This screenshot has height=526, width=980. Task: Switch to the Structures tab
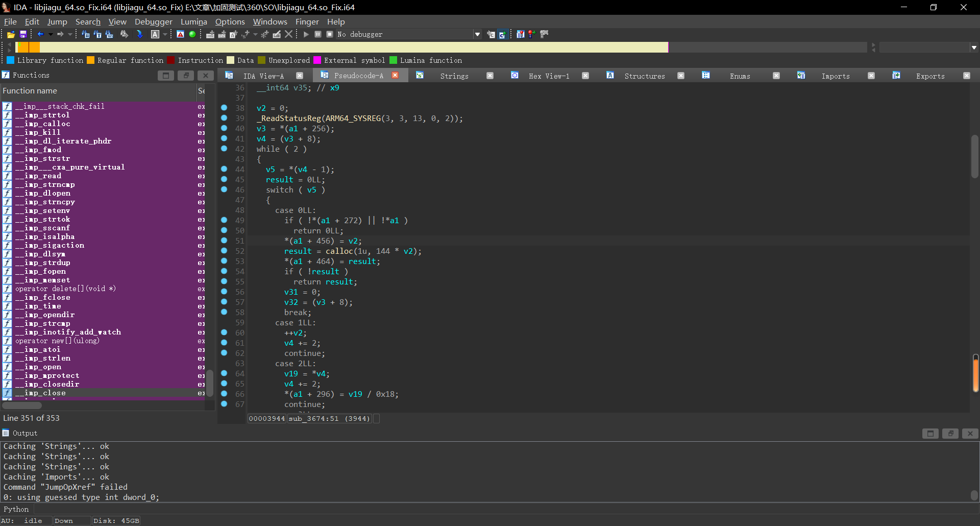644,76
